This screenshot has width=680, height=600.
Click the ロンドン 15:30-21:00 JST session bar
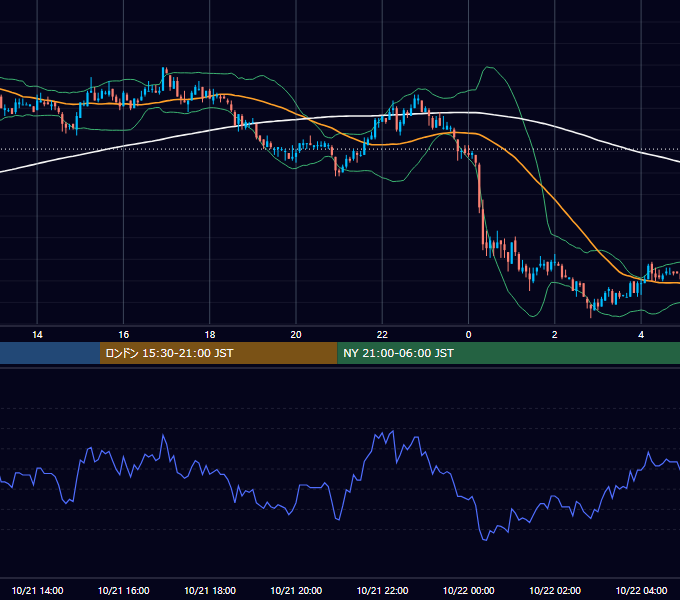pyautogui.click(x=219, y=353)
